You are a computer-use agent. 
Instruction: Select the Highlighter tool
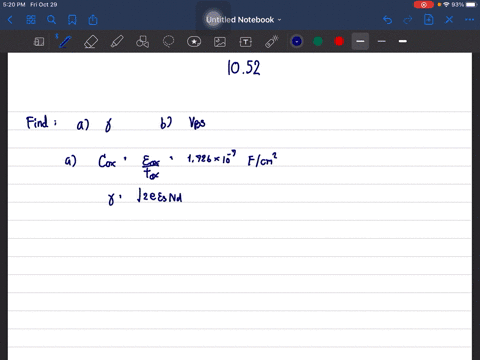117,42
